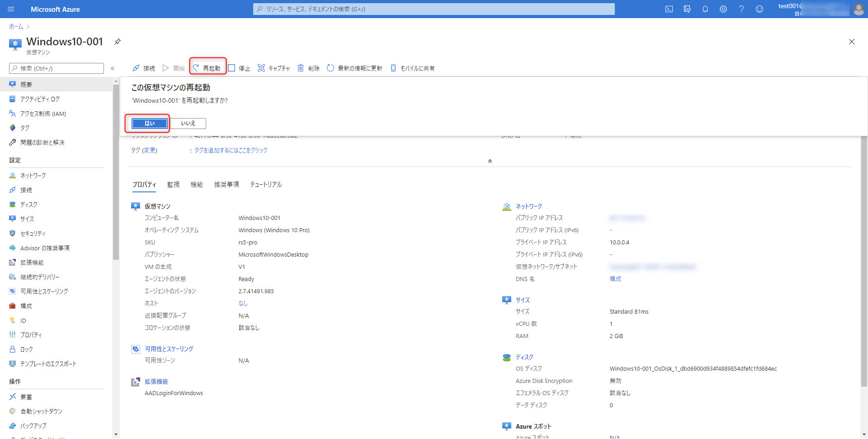The width and height of the screenshot is (868, 439).
Task: Open サイズ in the settings side menu
Action: pyautogui.click(x=56, y=219)
